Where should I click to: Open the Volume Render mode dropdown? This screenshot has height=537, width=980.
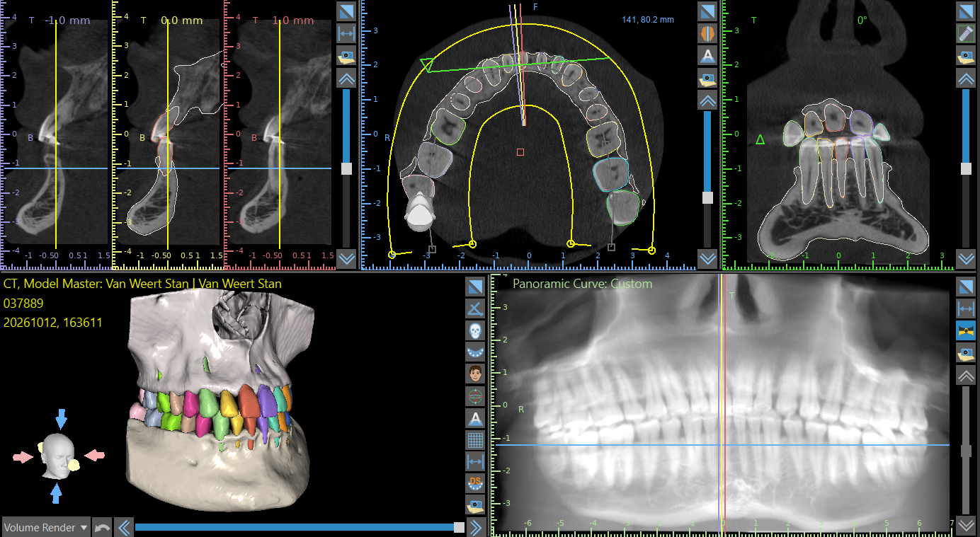[46, 527]
